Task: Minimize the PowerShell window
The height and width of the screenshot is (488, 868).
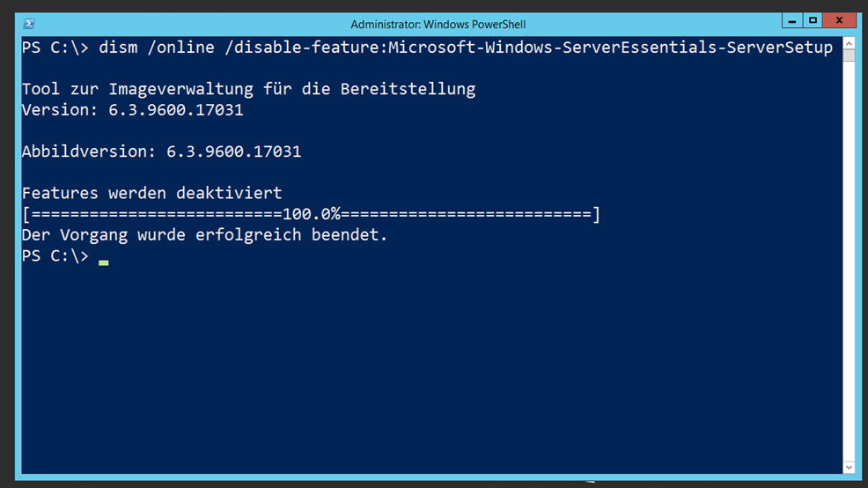Action: 792,21
